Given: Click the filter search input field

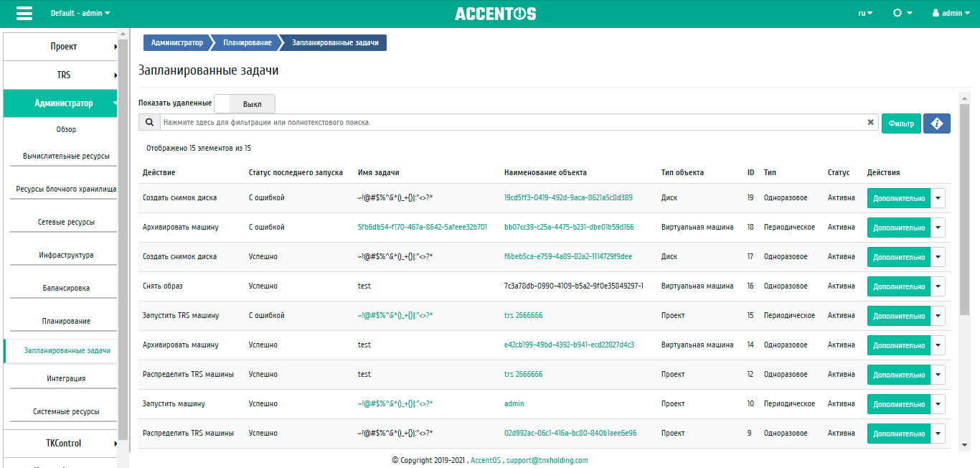Looking at the screenshot, I should click(x=509, y=123).
